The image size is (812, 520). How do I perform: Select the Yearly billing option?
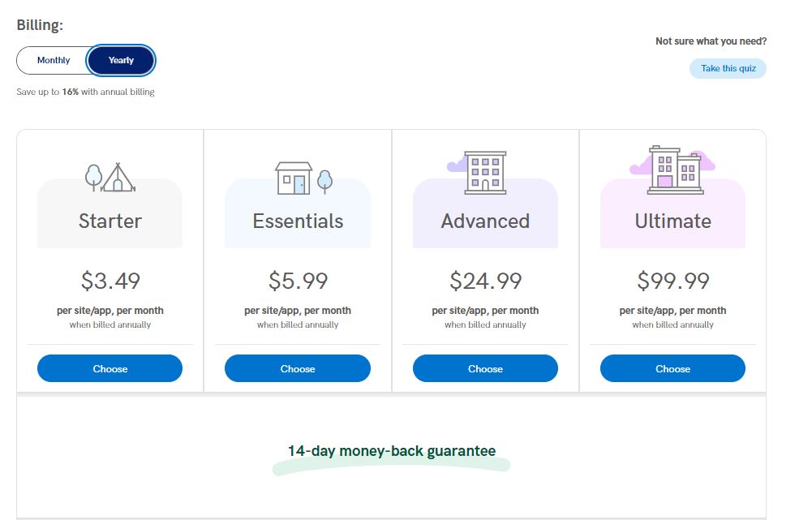coord(120,60)
